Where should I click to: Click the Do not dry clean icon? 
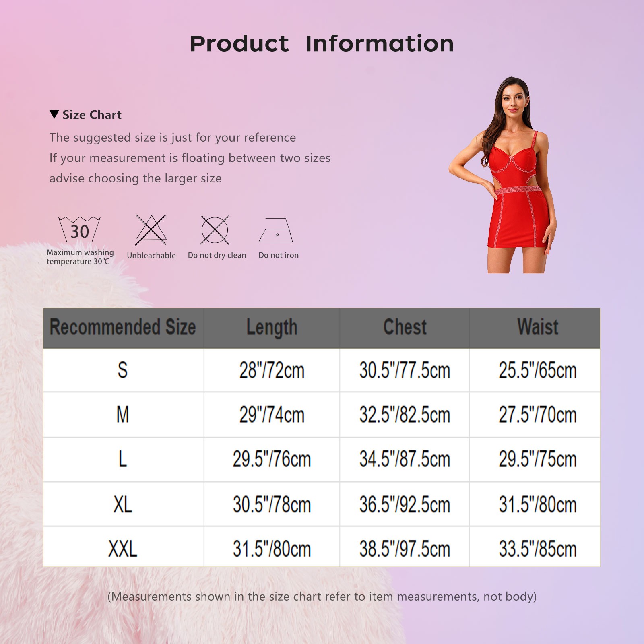pyautogui.click(x=215, y=230)
